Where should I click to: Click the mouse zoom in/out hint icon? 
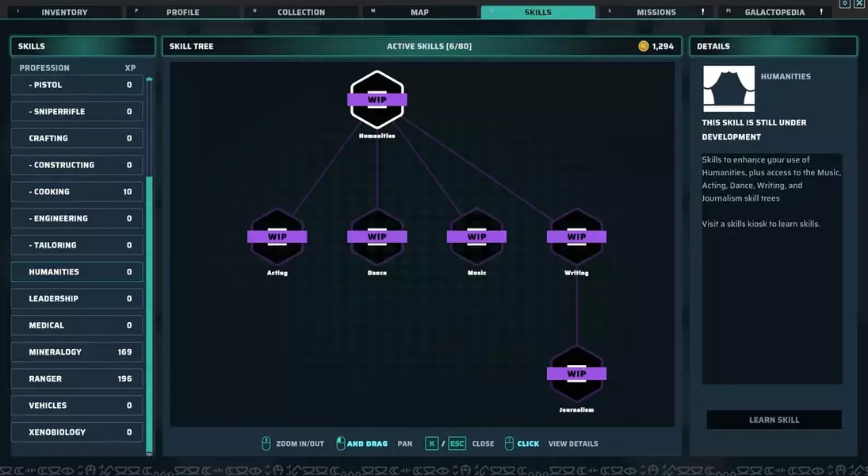coord(266,443)
